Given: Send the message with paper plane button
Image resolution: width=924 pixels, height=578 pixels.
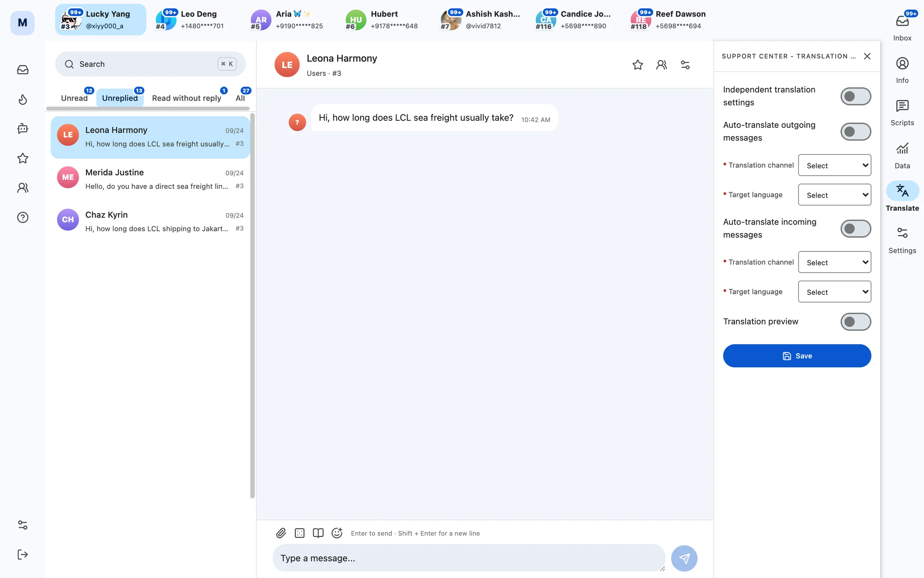Looking at the screenshot, I should [684, 558].
